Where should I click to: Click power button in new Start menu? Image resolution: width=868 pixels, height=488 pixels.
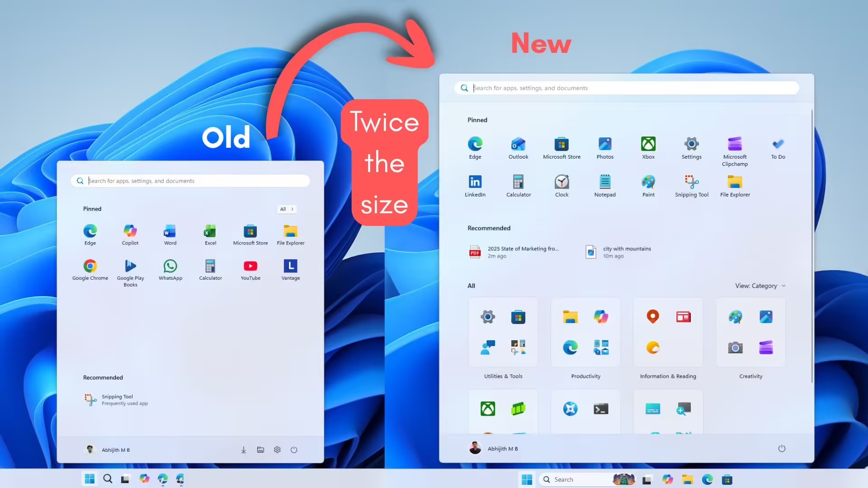(x=782, y=449)
